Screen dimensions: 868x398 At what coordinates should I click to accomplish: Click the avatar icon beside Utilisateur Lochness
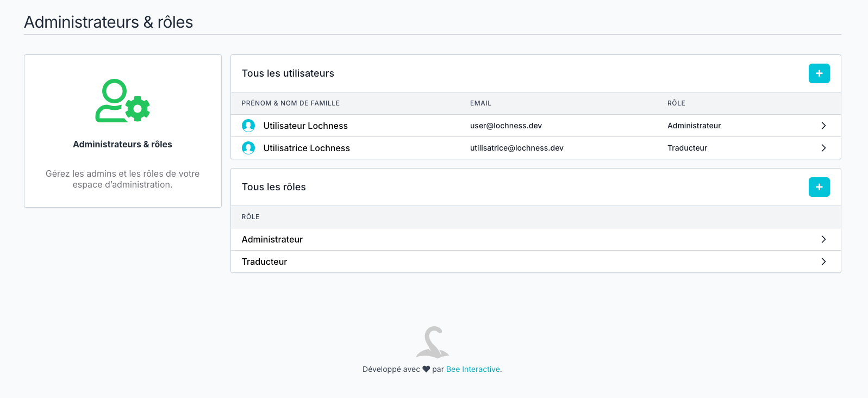pos(248,126)
